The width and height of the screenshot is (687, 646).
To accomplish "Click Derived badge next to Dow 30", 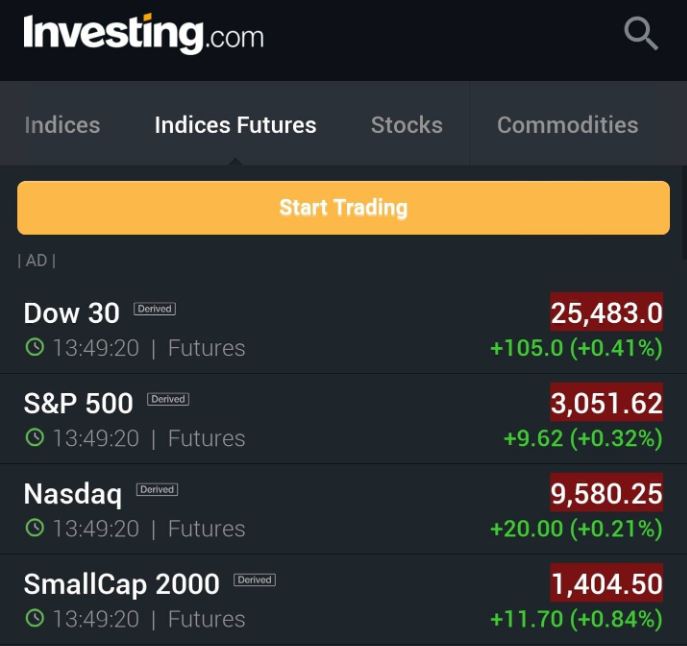I will [155, 309].
